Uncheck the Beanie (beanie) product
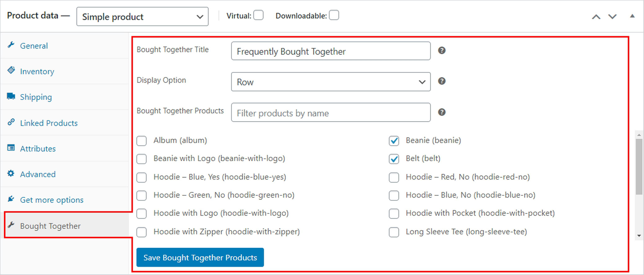 pyautogui.click(x=394, y=141)
